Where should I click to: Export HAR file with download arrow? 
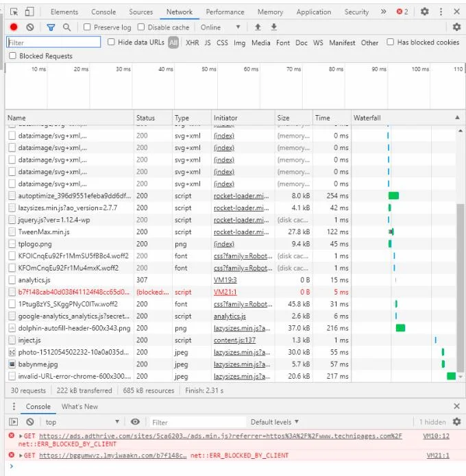(x=273, y=27)
